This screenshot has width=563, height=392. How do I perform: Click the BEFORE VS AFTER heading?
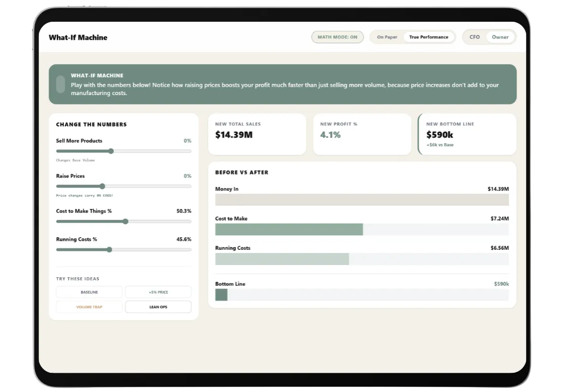tap(242, 172)
